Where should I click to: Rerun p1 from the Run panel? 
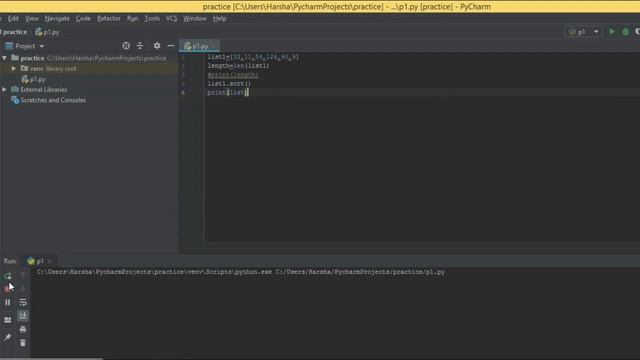[8, 276]
